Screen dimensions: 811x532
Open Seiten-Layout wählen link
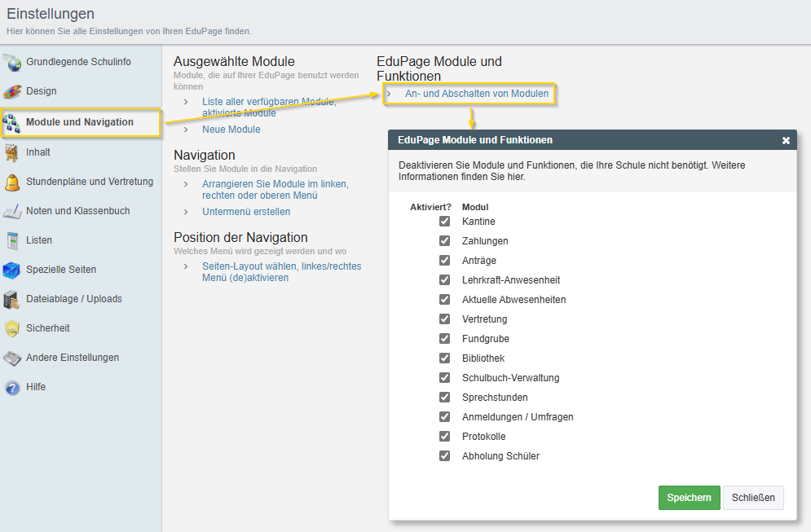(x=281, y=272)
